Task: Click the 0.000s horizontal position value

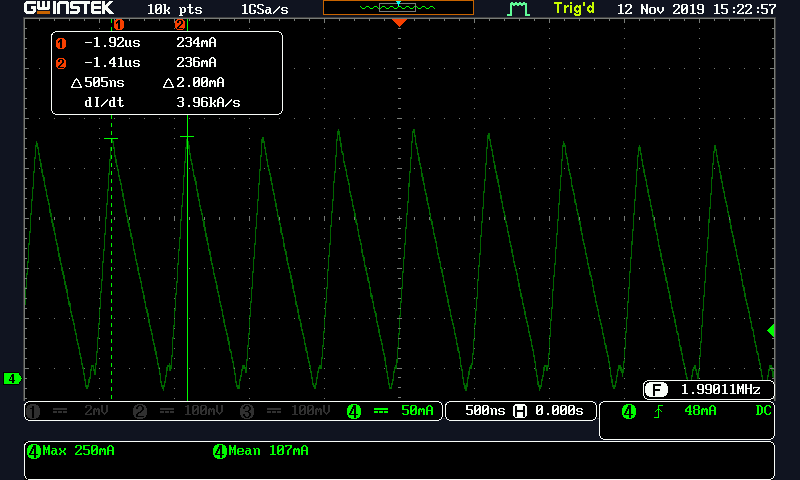Action: point(559,411)
